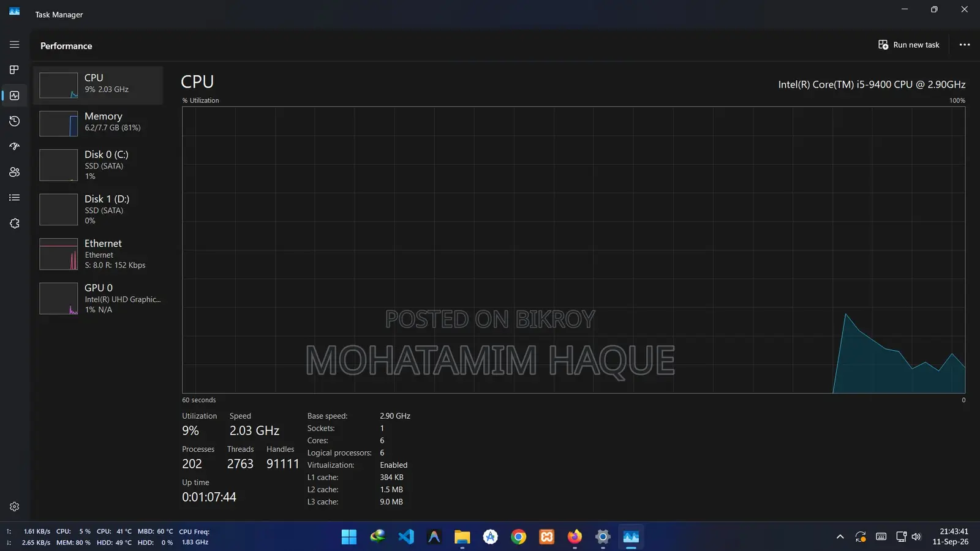This screenshot has height=551, width=980.
Task: Click the Handles count 91111
Action: (282, 464)
